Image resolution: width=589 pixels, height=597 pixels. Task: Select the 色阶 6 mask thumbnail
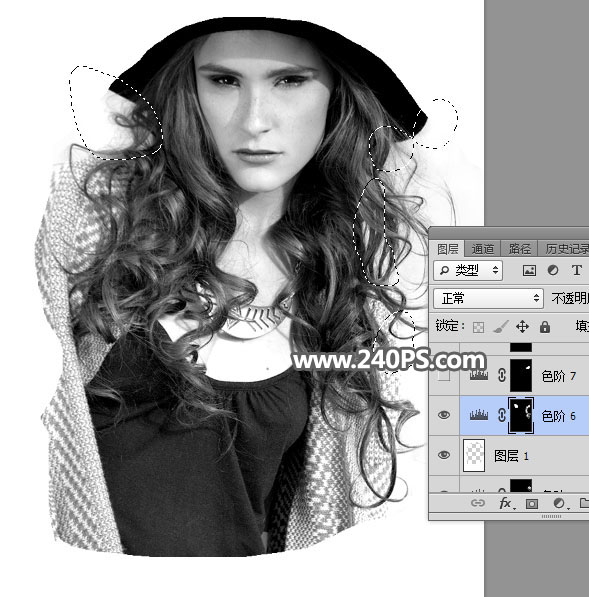(521, 415)
